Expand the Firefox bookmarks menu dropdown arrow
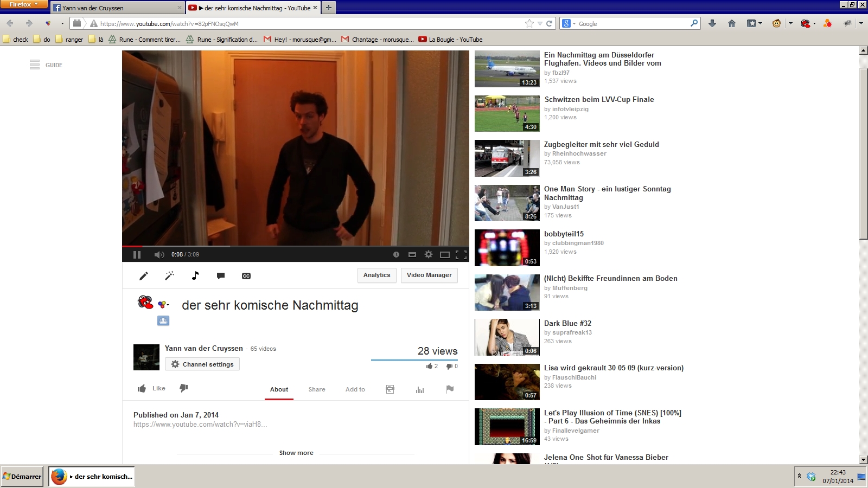 tap(760, 23)
